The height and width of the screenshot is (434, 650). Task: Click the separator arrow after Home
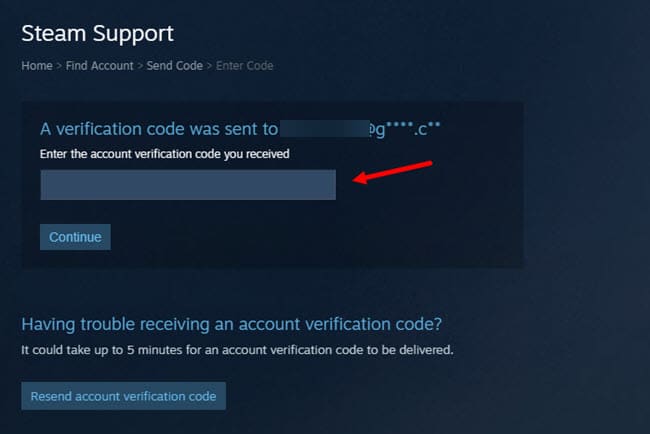[x=59, y=66]
